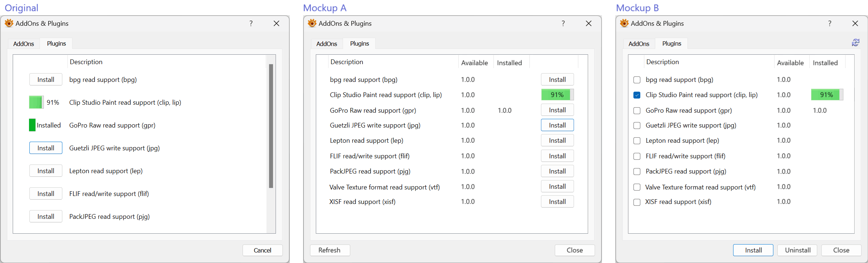Tick the XISF read support checkbox
The height and width of the screenshot is (263, 868).
coord(637,202)
